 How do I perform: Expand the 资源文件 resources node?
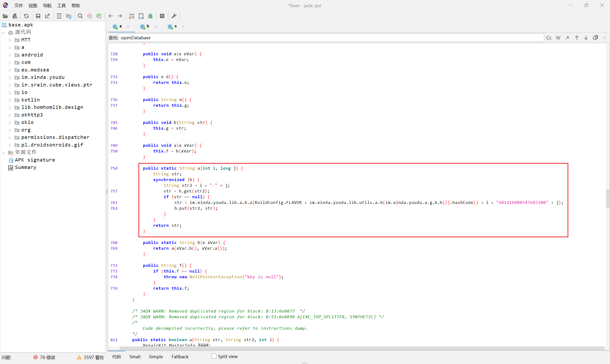(x=3, y=152)
